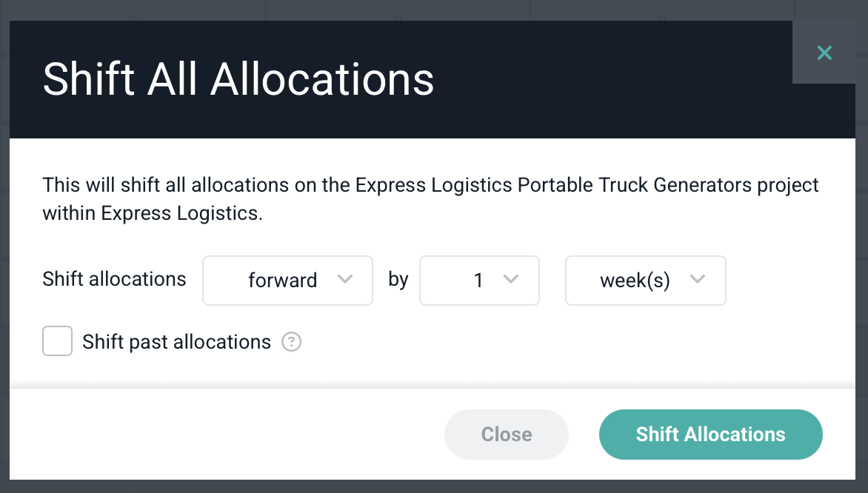Click the chevron arrow beside forward
Viewport: 868px width, 493px height.
[x=344, y=280]
